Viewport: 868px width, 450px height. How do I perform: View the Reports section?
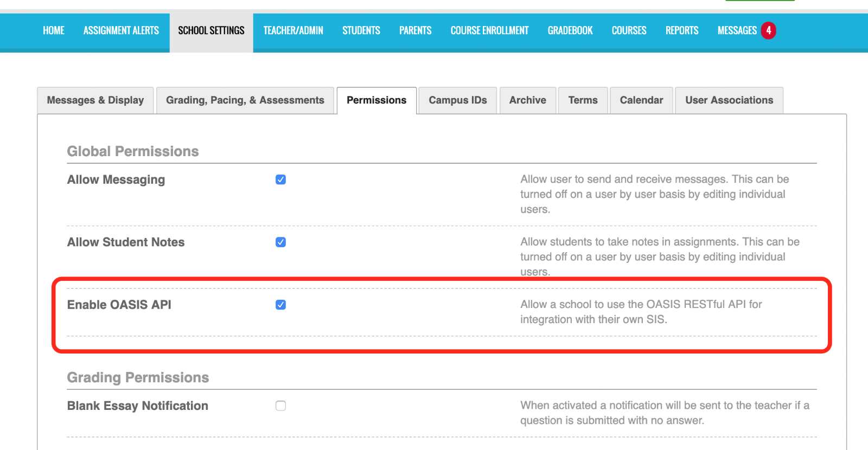click(682, 30)
